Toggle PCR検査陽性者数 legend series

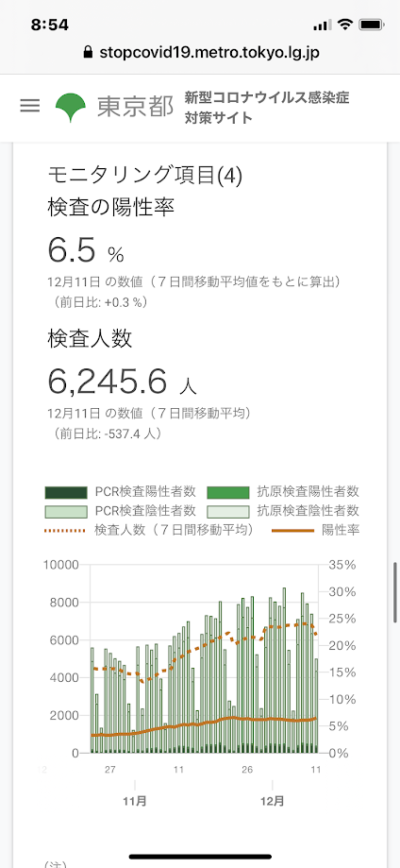121,491
